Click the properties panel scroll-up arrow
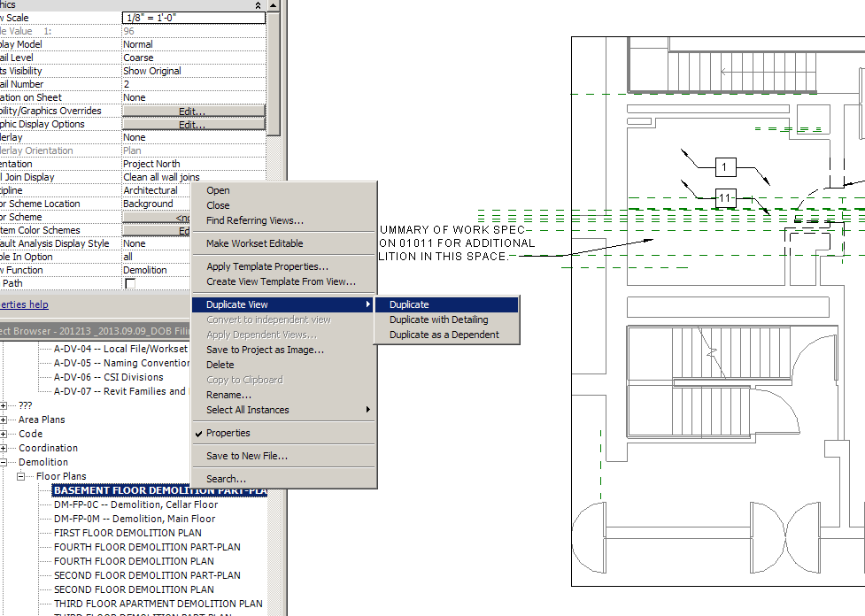Viewport: 865px width, 616px height. 274,5
